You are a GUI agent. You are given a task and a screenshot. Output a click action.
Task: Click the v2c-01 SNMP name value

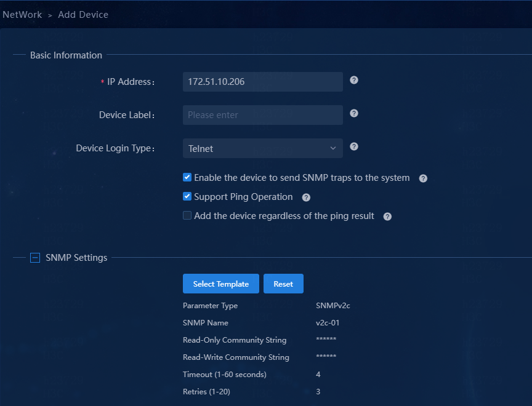328,322
